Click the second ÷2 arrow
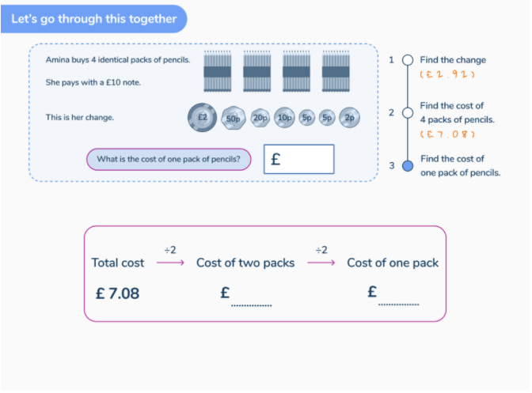Screen dimensions: 532x393 tap(321, 263)
